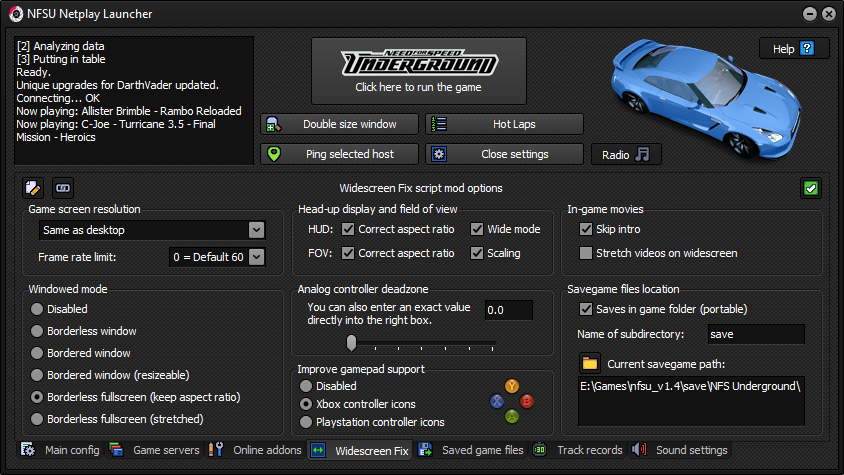Image resolution: width=844 pixels, height=475 pixels.
Task: Select Borderless window mode
Action: click(37, 331)
